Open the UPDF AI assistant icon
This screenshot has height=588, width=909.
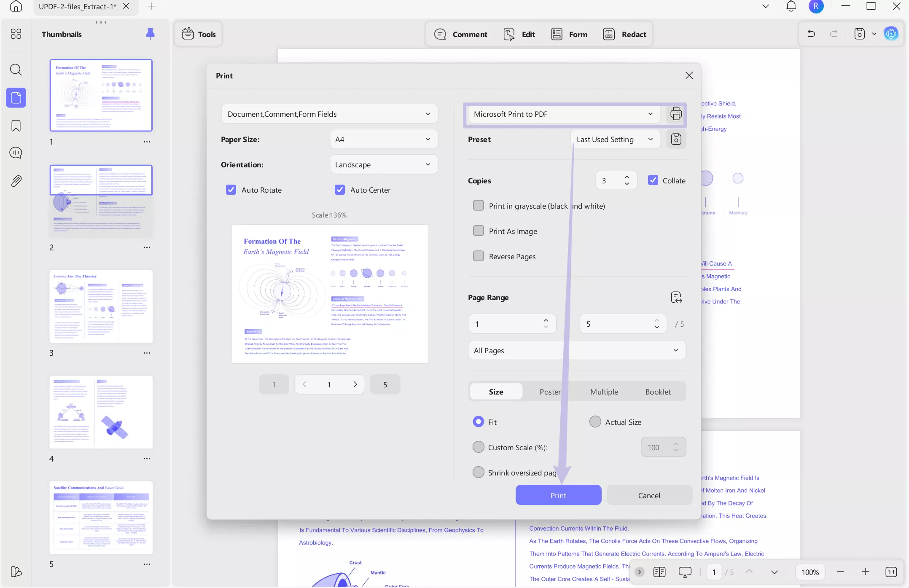891,34
